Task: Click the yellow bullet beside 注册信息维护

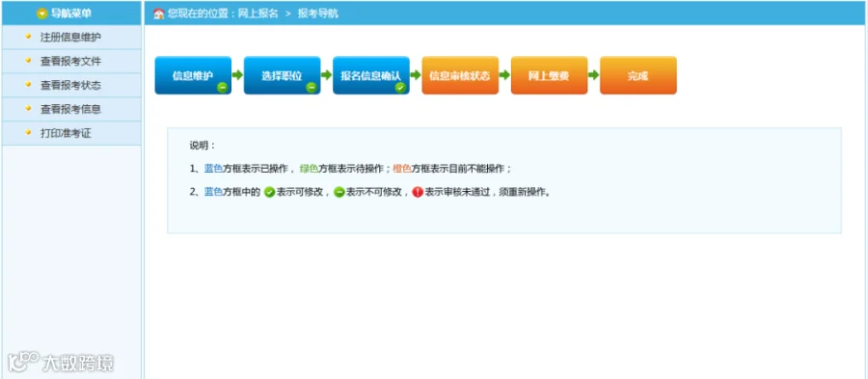Action: coord(28,37)
